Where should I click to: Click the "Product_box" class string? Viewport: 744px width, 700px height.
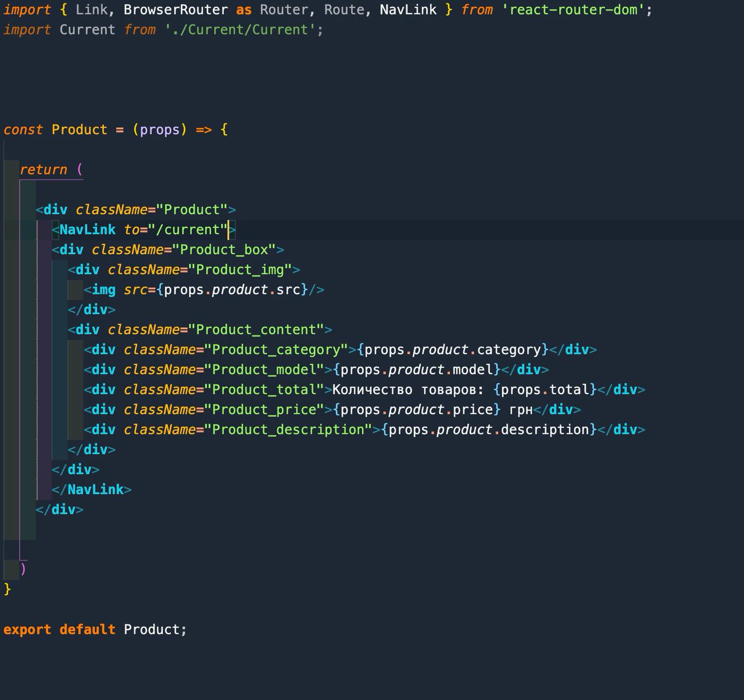tap(224, 250)
